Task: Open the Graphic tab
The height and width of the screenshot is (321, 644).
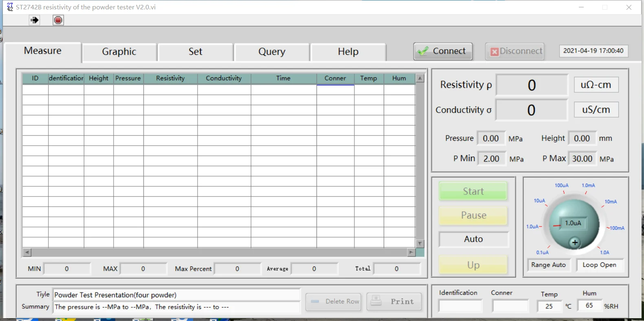Action: [119, 52]
